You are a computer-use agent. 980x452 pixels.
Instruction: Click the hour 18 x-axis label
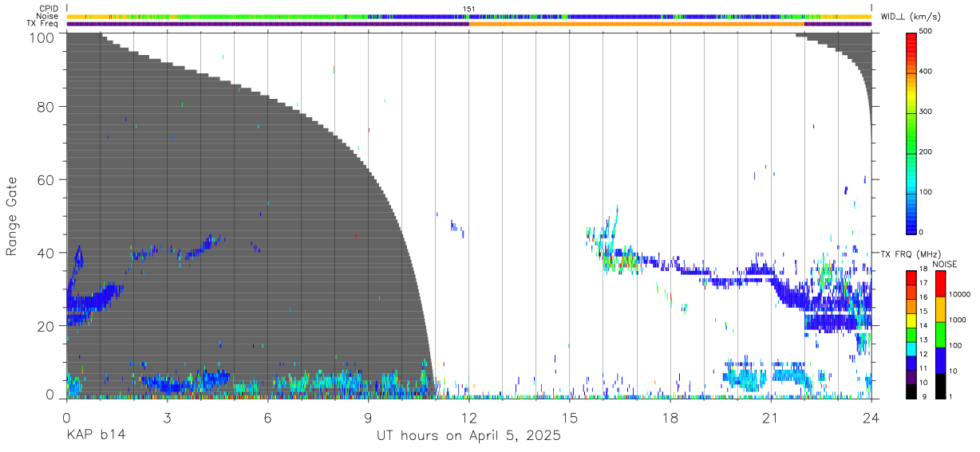(670, 417)
